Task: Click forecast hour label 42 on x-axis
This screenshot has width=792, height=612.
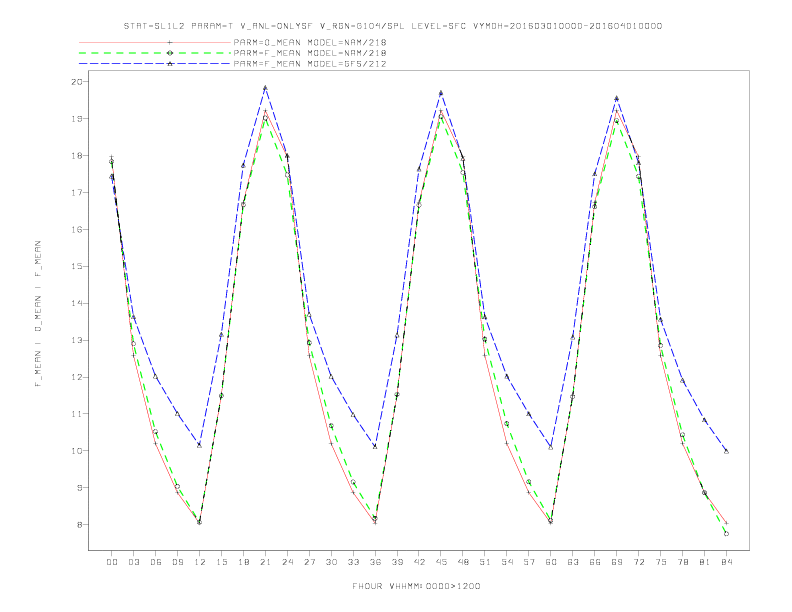Action: [419, 562]
